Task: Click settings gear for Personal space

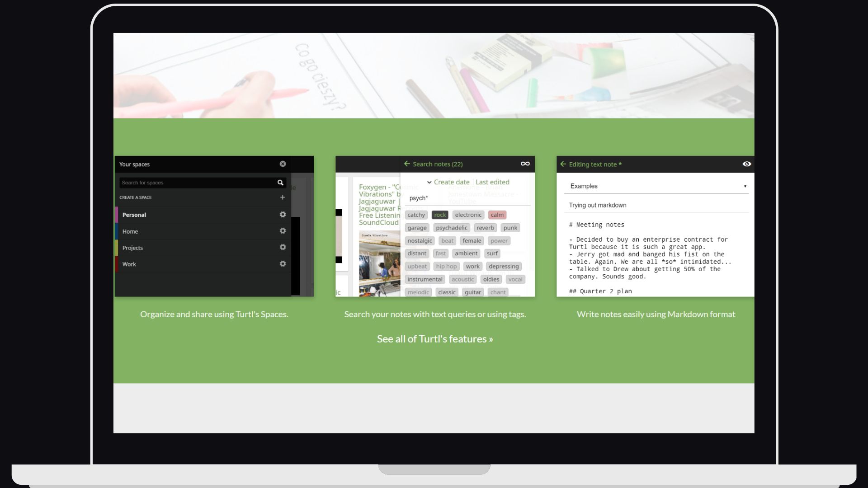Action: click(282, 215)
